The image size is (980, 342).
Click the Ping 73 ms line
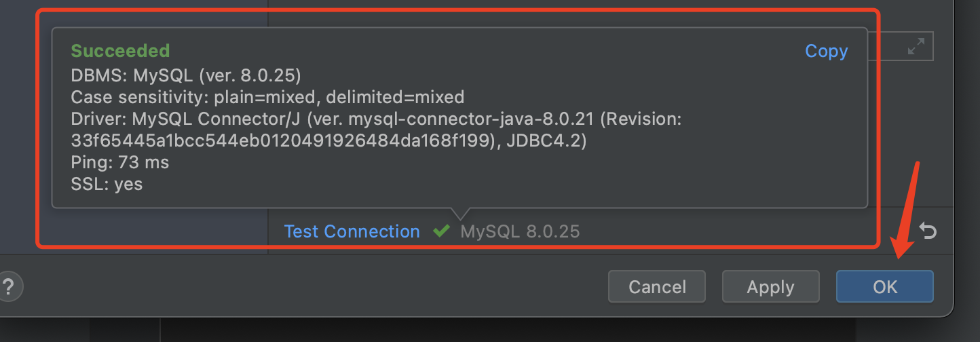tap(120, 163)
